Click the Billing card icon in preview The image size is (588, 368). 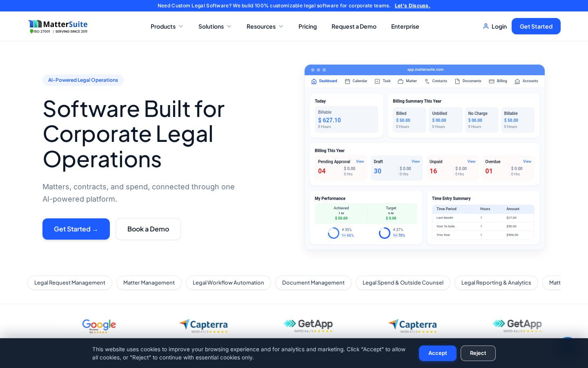pos(492,81)
